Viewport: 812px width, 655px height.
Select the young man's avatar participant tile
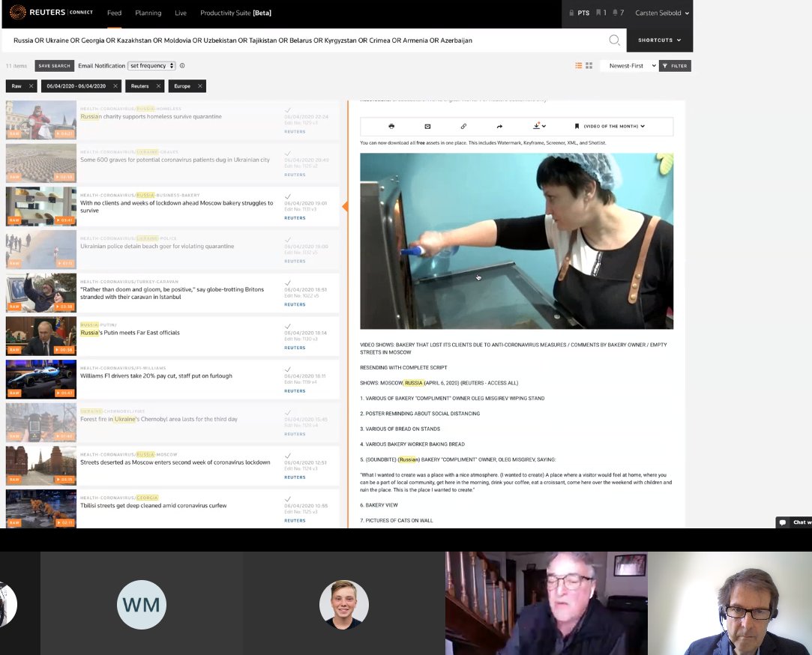pos(344,604)
